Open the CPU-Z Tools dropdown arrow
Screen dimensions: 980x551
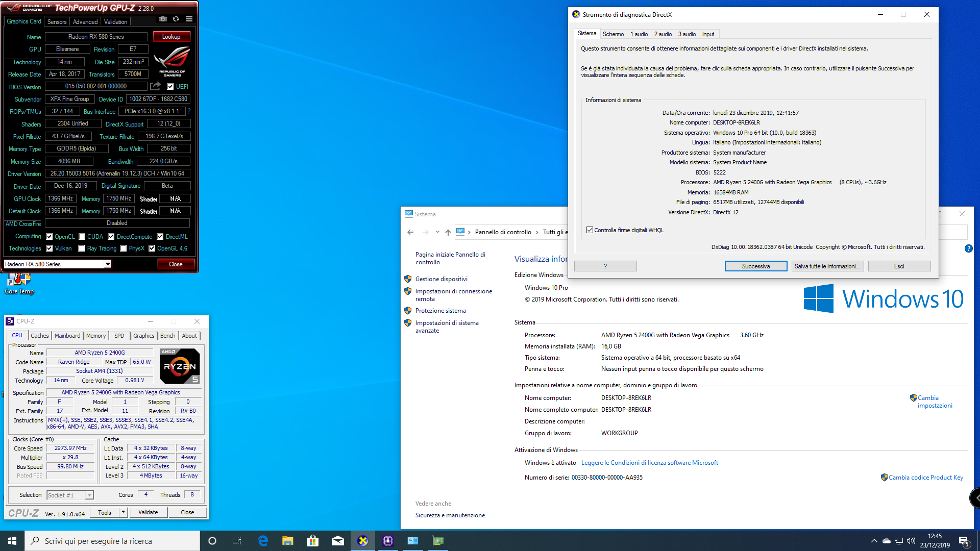pos(123,512)
